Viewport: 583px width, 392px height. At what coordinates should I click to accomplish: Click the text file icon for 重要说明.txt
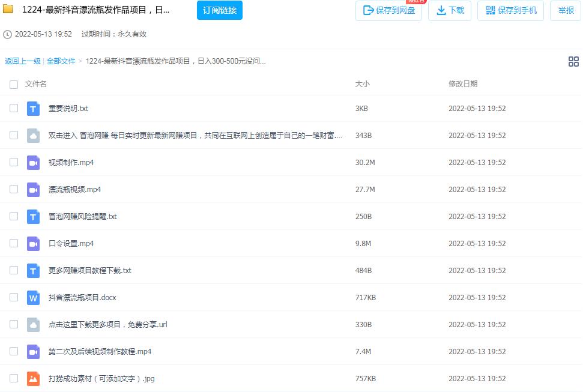[33, 109]
